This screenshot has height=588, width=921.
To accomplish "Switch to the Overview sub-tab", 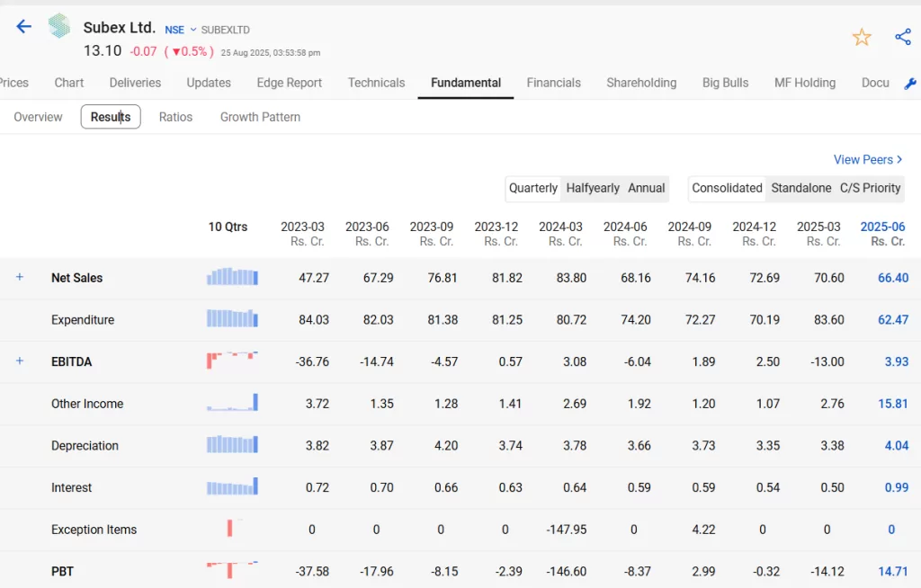I will pyautogui.click(x=38, y=117).
